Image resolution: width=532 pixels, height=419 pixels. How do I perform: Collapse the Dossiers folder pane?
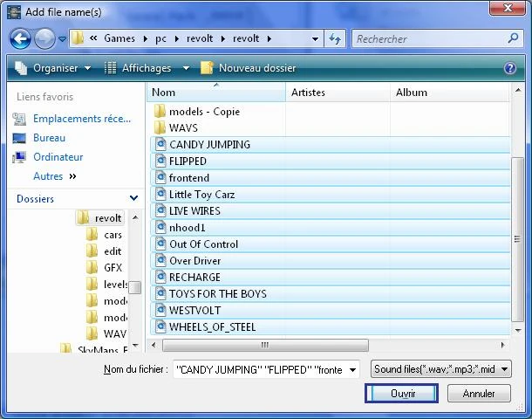[134, 198]
